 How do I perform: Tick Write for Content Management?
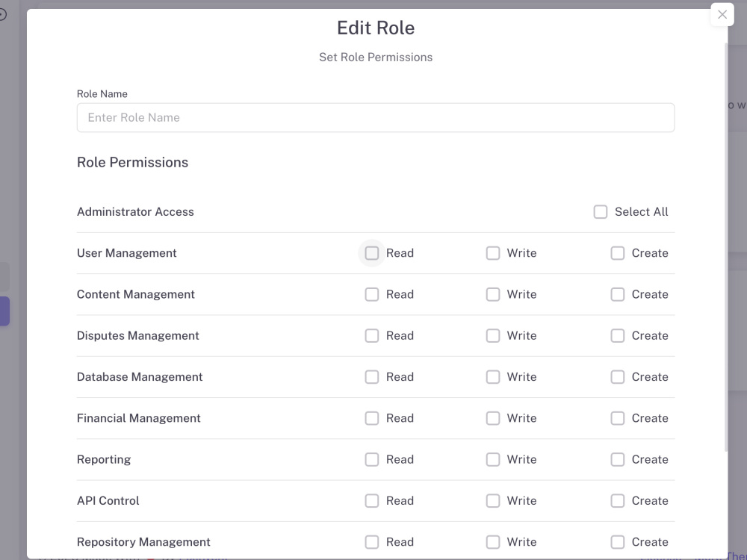[492, 294]
